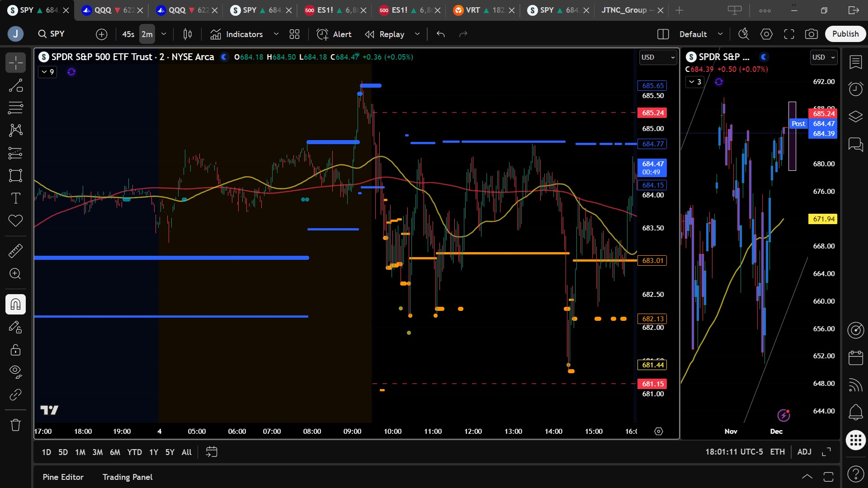The image size is (868, 488).
Task: Open the candlestick chart style selector
Action: click(187, 34)
